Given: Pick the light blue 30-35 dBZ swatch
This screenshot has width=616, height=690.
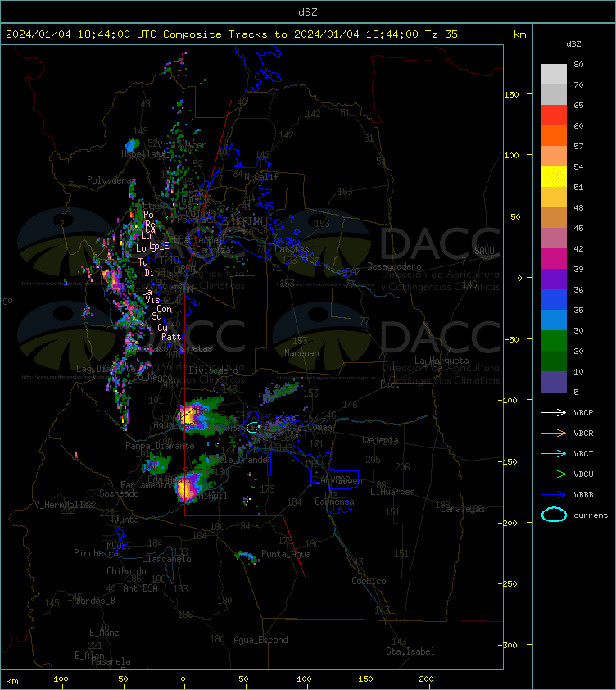Looking at the screenshot, I should [x=554, y=320].
